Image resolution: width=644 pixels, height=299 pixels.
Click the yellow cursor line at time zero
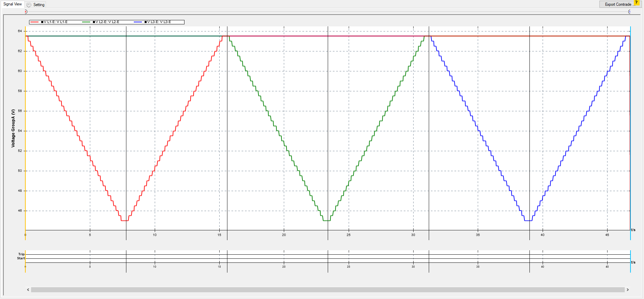coord(25,135)
